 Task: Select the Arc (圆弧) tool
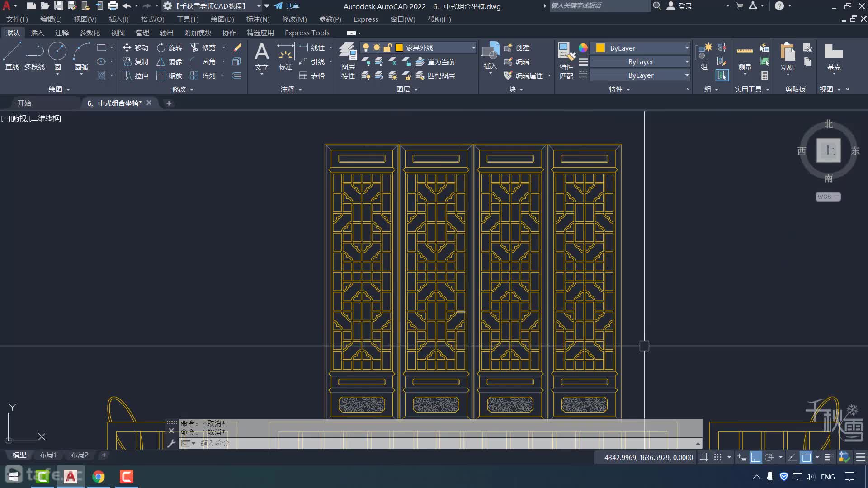click(81, 56)
